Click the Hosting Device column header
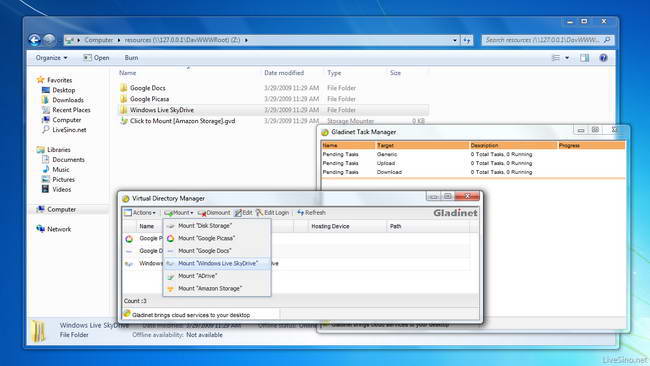 (346, 226)
